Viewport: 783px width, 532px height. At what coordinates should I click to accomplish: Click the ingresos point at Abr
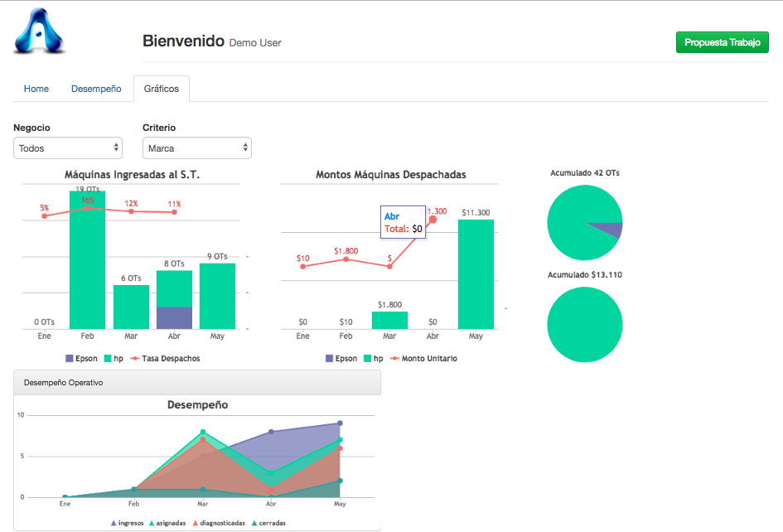click(x=271, y=432)
